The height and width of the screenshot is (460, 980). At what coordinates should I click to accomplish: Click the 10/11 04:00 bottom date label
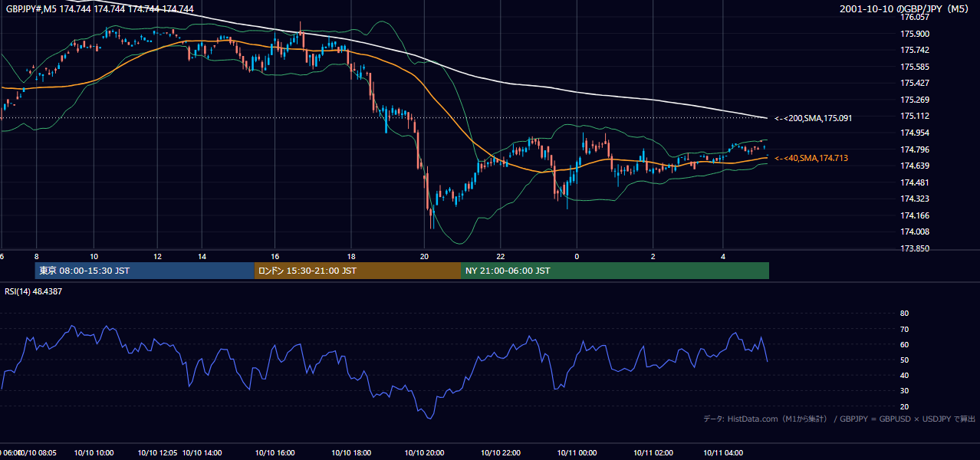coord(723,453)
